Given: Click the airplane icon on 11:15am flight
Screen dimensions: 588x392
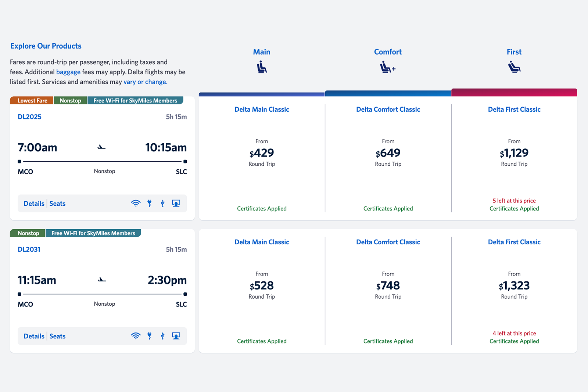Looking at the screenshot, I should [x=102, y=280].
